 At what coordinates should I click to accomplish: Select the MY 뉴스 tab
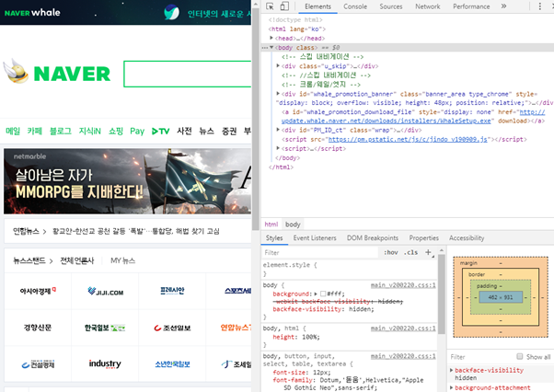coord(123,260)
